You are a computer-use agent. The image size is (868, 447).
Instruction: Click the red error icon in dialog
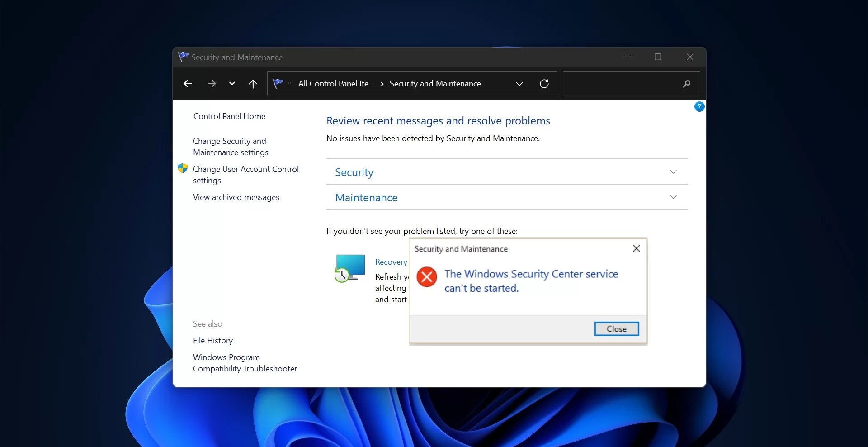[x=427, y=277]
